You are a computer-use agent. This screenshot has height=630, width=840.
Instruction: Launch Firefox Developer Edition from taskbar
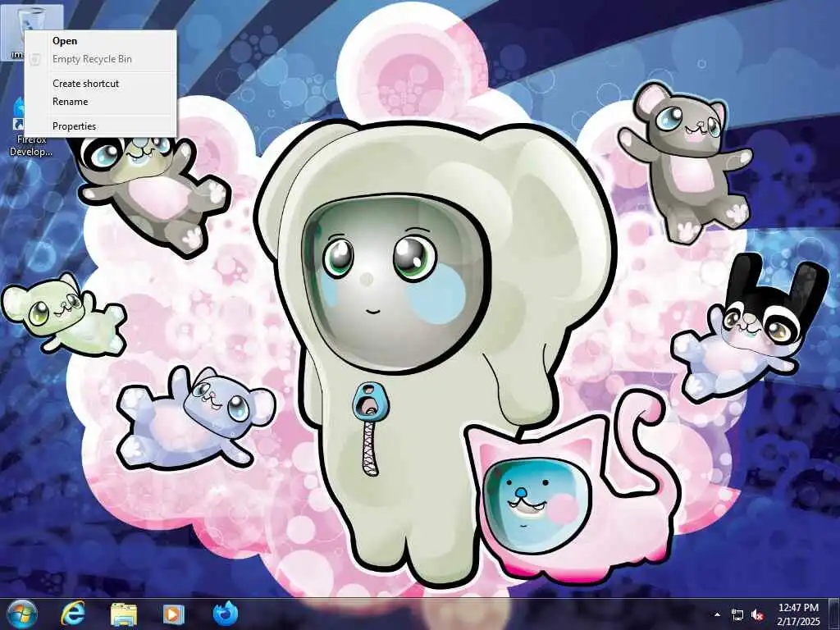[x=225, y=614]
